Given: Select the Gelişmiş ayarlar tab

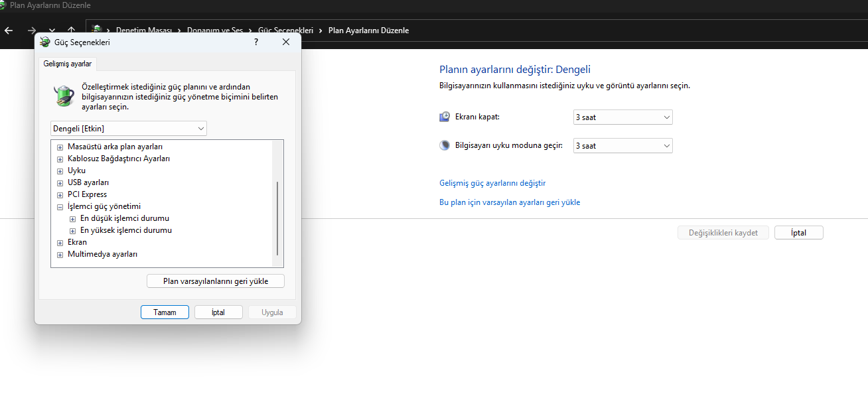Looking at the screenshot, I should click(68, 64).
